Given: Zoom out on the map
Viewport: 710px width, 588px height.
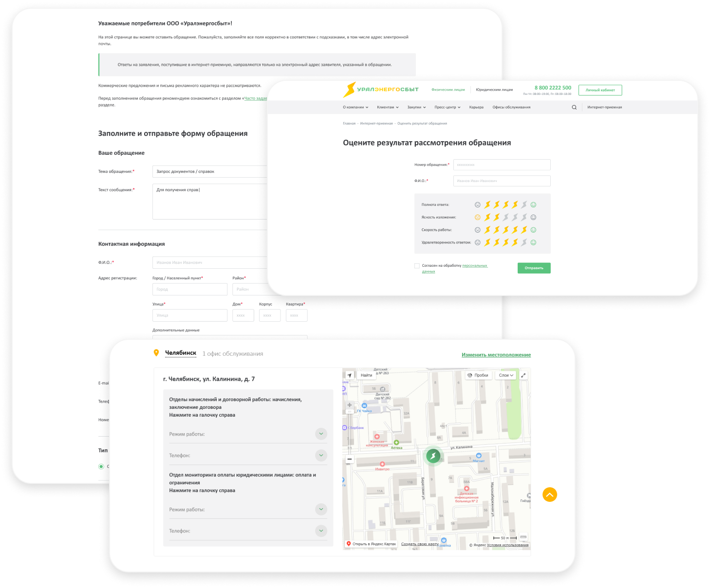Looking at the screenshot, I should point(349,459).
